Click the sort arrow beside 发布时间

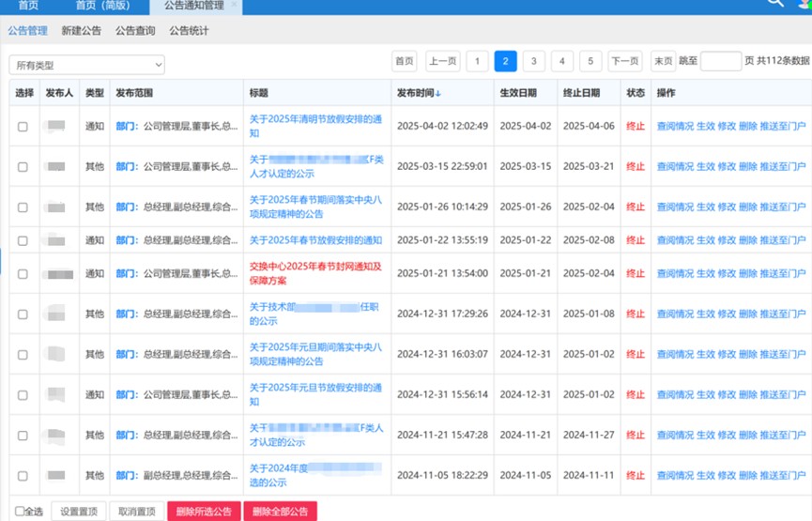coord(438,94)
